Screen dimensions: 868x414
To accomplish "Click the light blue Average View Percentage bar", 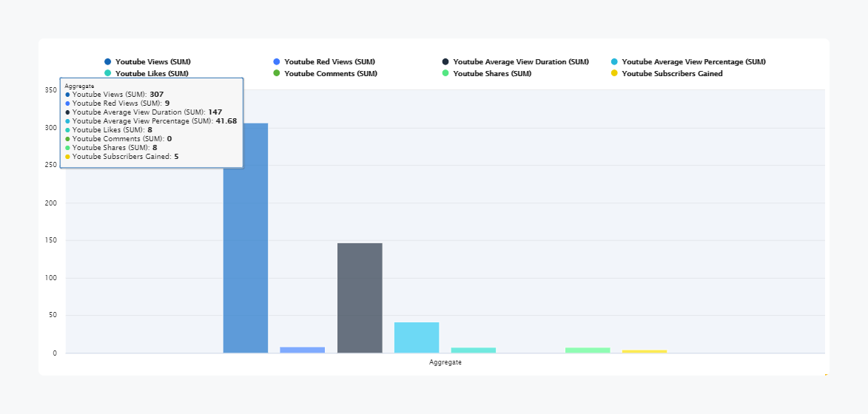I will 417,338.
